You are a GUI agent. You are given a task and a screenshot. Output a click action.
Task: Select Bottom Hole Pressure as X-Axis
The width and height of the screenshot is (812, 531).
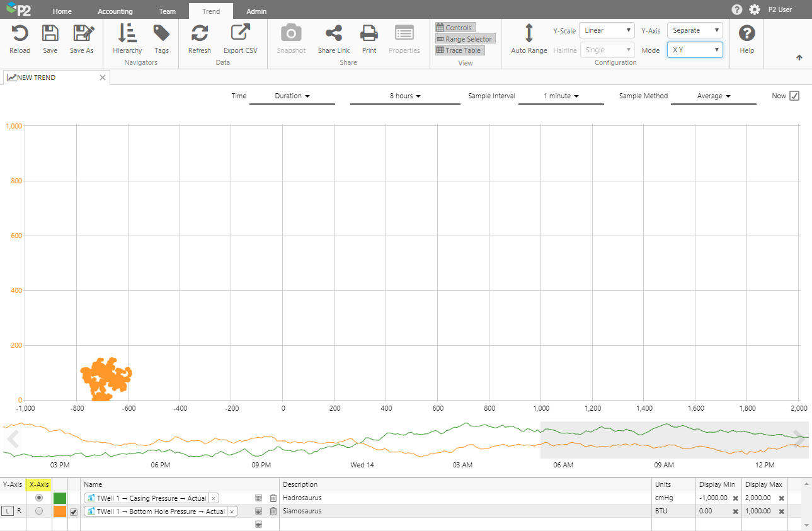[39, 511]
